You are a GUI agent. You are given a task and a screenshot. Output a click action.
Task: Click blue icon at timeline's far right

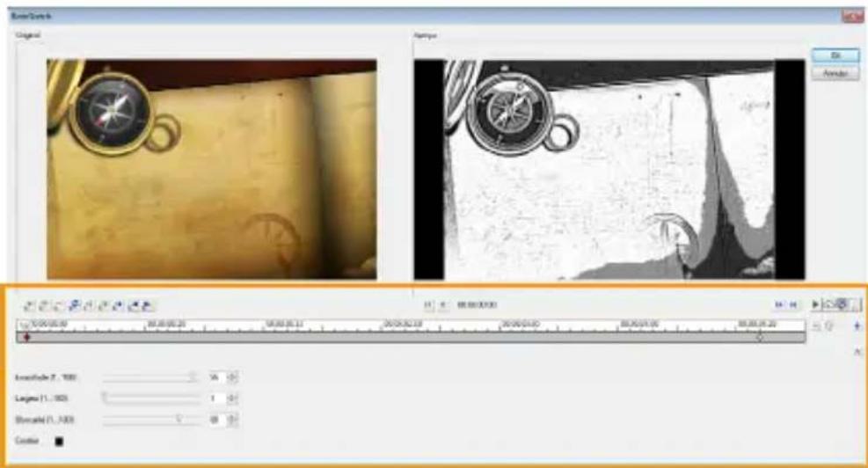tap(857, 326)
